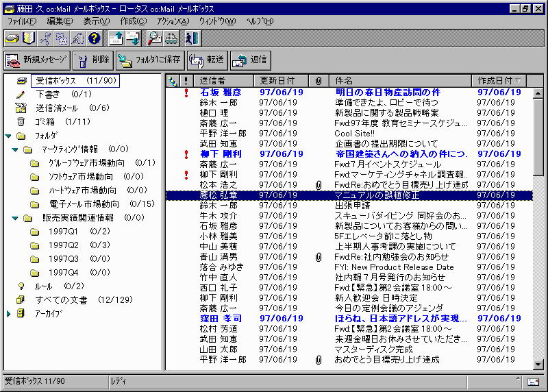Open the ファイル(F) menu

point(22,21)
